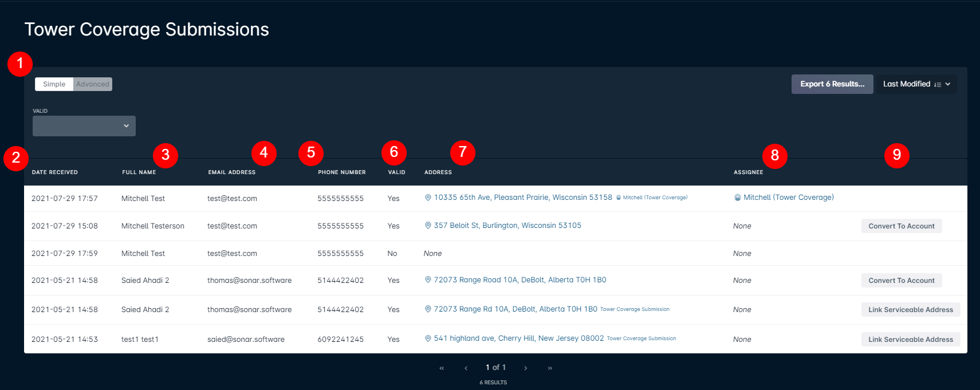Click the Address column header
Screen dimensions: 980x390
click(x=438, y=172)
